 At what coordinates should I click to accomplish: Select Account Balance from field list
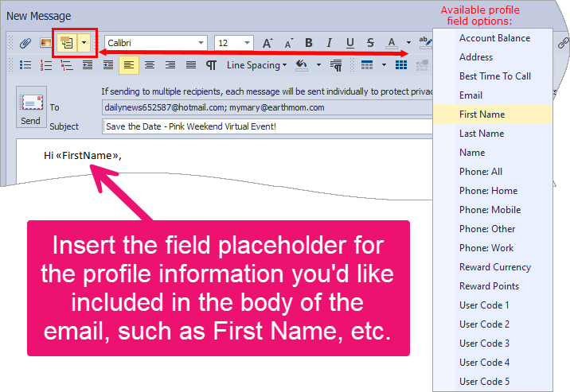(x=493, y=38)
